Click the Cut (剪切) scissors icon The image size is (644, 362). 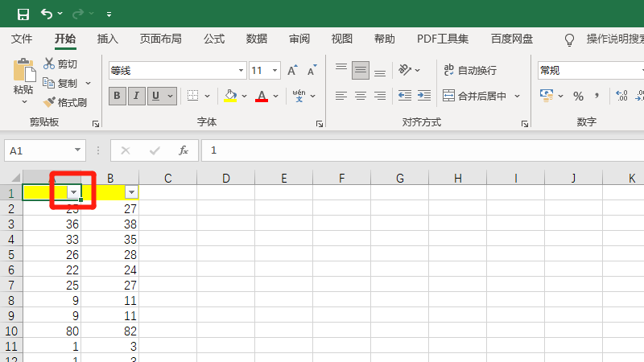coord(50,64)
